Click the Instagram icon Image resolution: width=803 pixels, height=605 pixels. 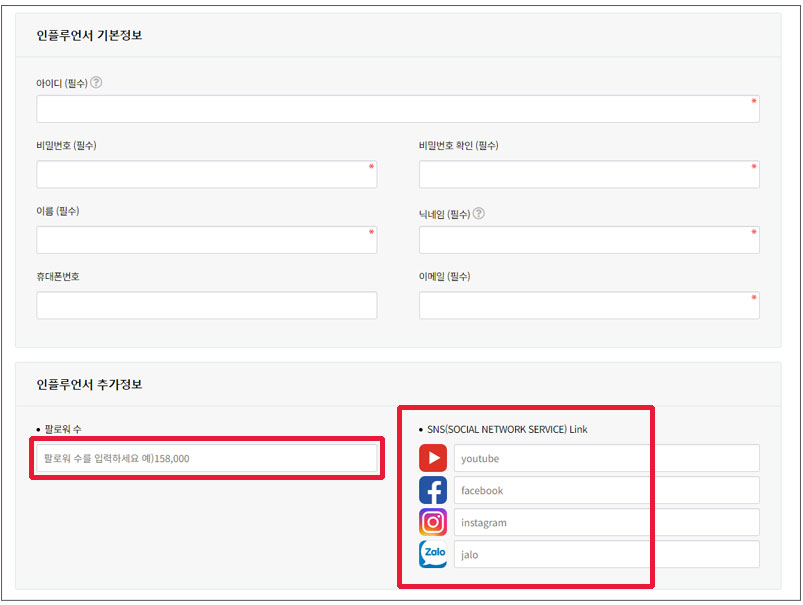(x=433, y=522)
